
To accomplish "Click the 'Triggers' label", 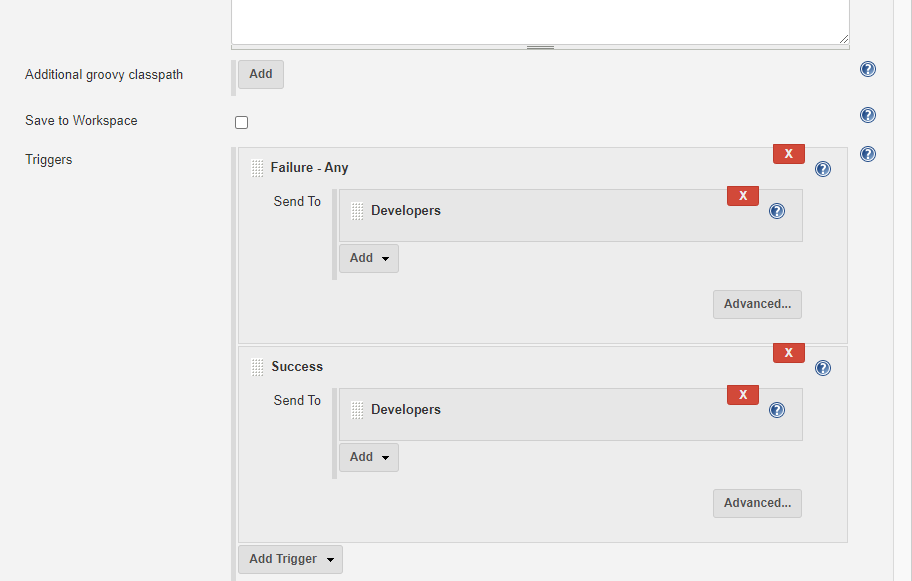I will (49, 160).
